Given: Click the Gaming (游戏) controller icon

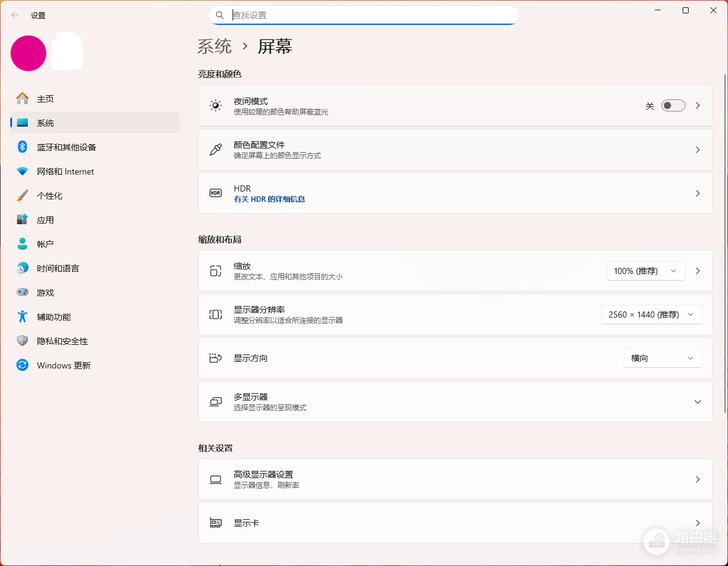Looking at the screenshot, I should pyautogui.click(x=22, y=292).
